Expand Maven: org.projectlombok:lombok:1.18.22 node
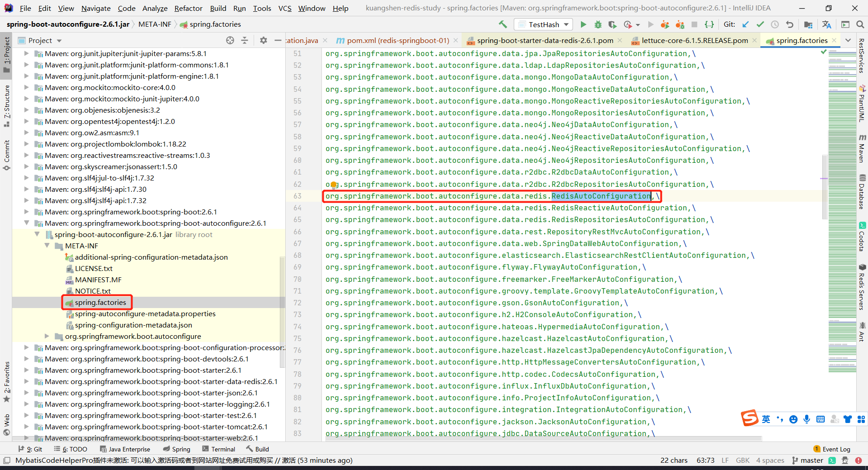The image size is (868, 470). pyautogui.click(x=26, y=144)
